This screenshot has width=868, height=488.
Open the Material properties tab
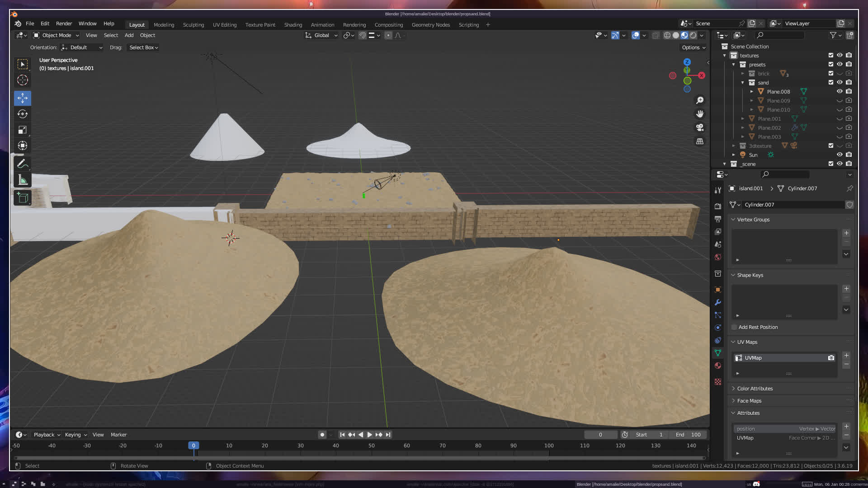point(718,366)
